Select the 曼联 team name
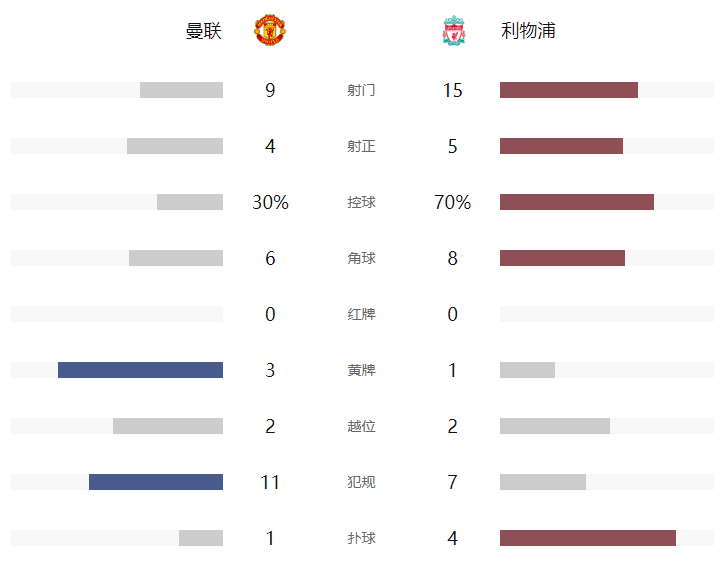728x576 pixels. point(204,31)
